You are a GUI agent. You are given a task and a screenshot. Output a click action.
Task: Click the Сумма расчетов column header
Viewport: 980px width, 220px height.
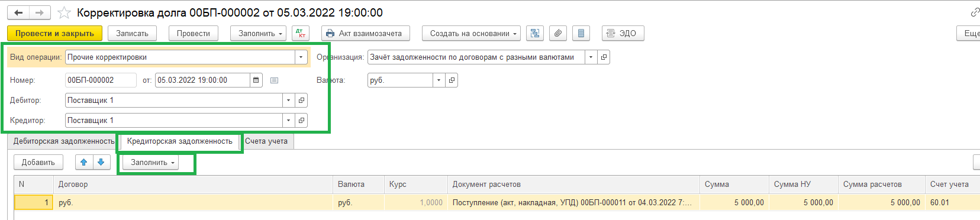click(x=882, y=185)
